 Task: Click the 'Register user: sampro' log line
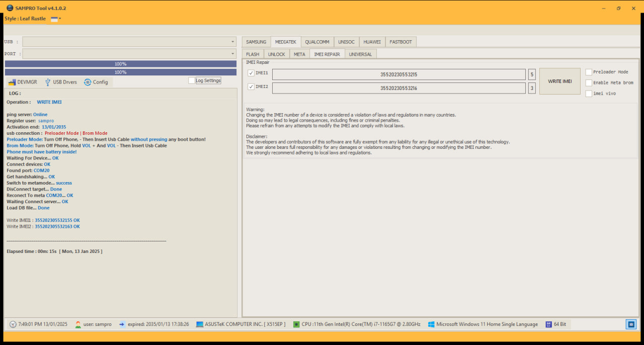pos(30,121)
